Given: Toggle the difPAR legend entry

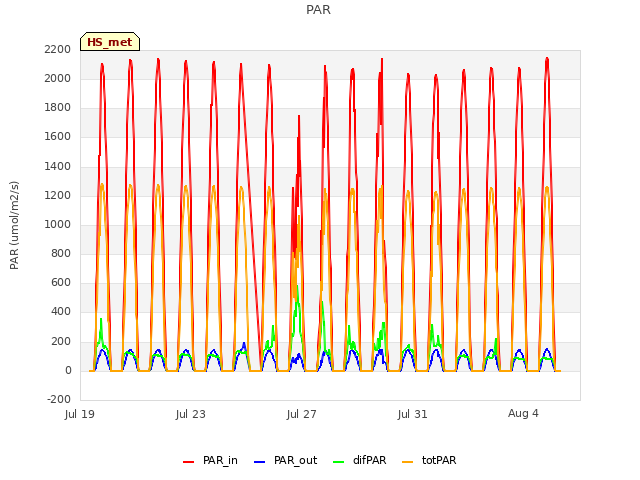Looking at the screenshot, I should click(359, 460).
